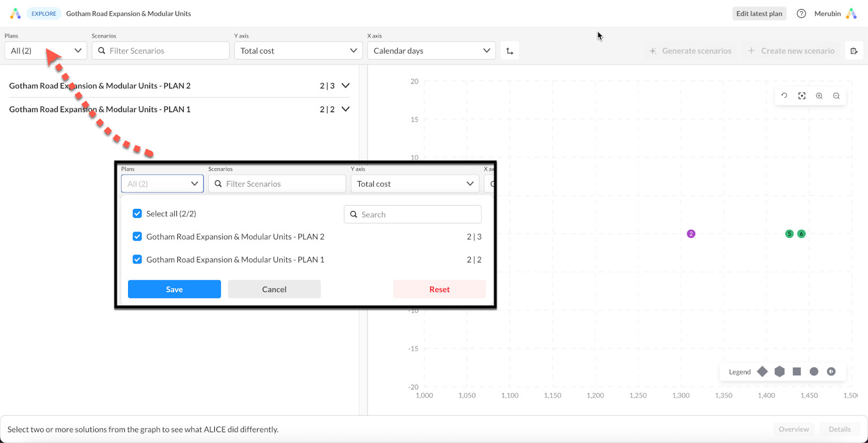Click the 2 | 2 count on the left PLAN 1 row
The width and height of the screenshot is (868, 443).
click(x=327, y=109)
